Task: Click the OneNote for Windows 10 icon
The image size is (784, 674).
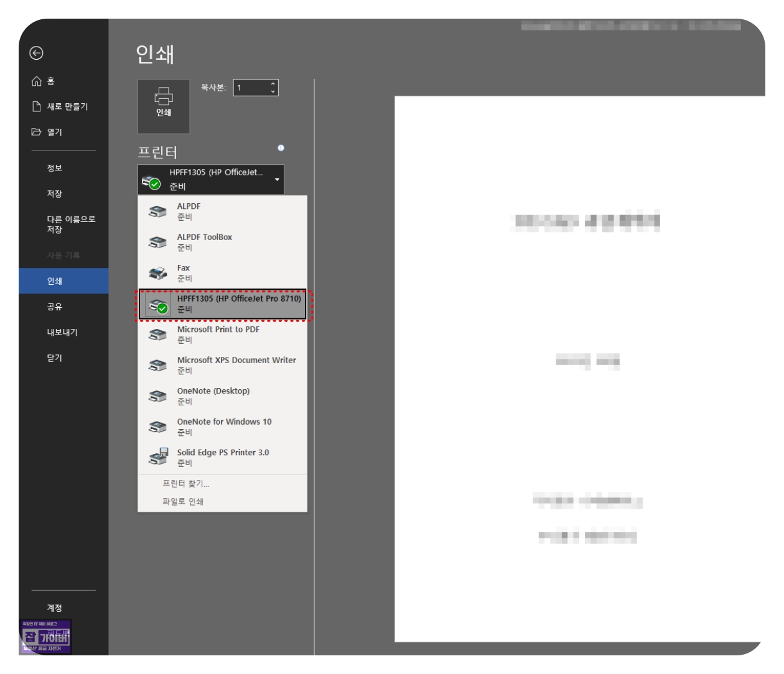Action: (157, 427)
